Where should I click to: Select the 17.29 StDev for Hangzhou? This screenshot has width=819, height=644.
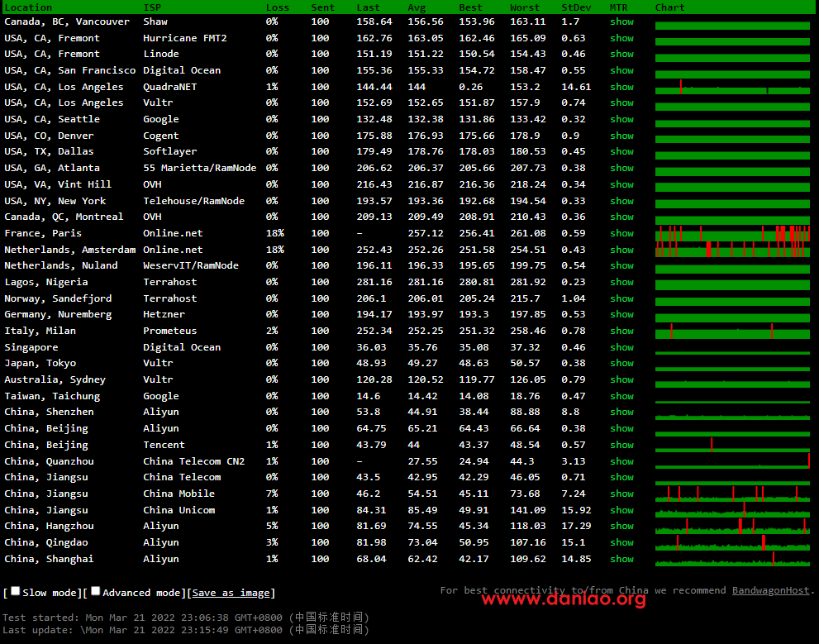pos(576,526)
